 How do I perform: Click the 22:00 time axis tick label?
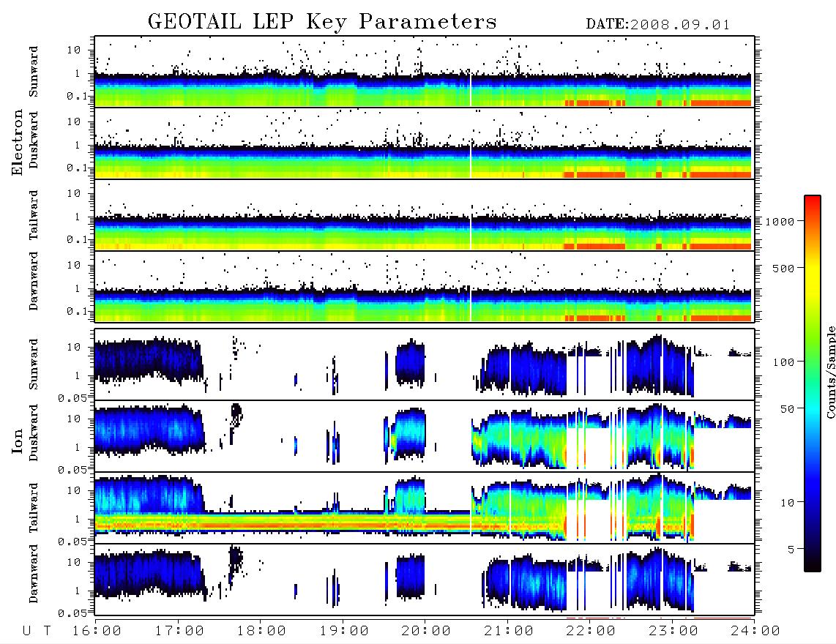coord(591,631)
